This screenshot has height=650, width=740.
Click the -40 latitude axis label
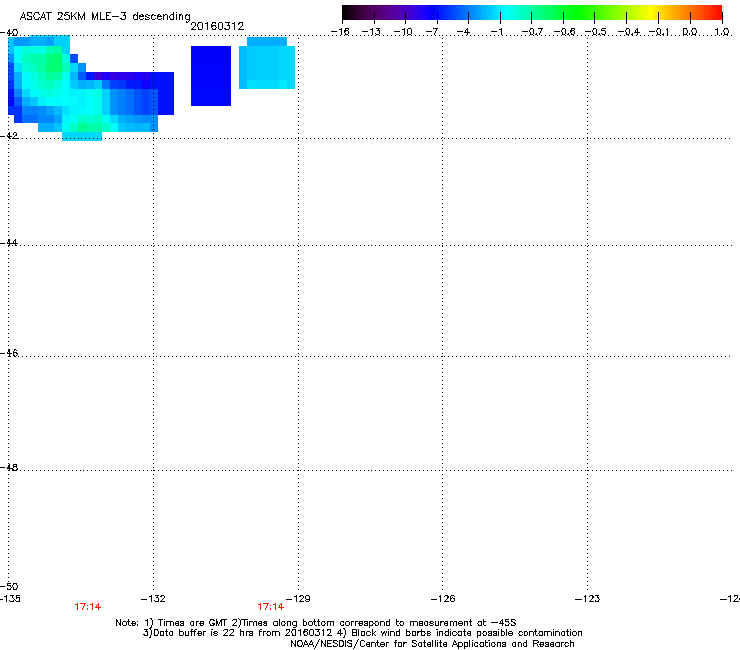pyautogui.click(x=9, y=32)
